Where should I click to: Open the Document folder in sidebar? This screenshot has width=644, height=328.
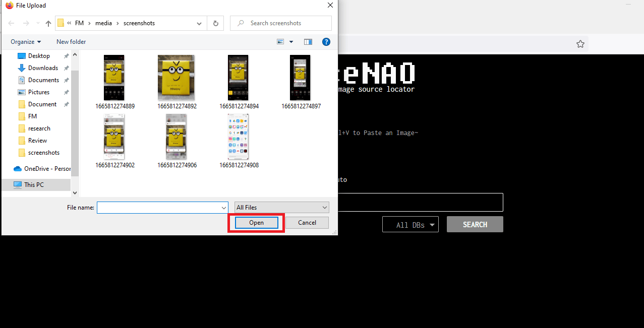click(x=42, y=104)
